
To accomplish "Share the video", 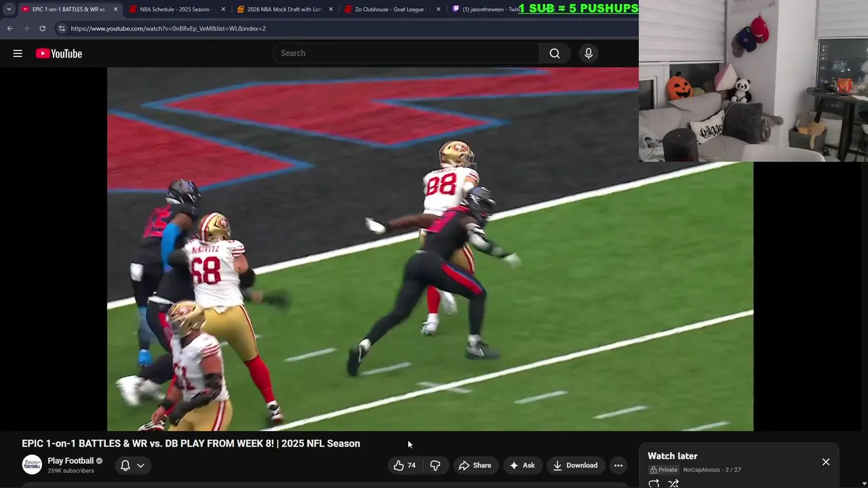I will click(475, 466).
